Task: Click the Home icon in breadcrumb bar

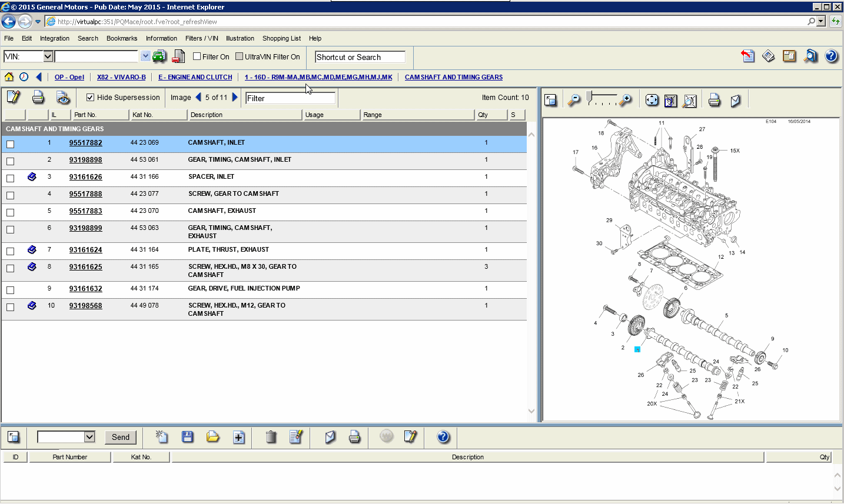Action: coord(9,77)
